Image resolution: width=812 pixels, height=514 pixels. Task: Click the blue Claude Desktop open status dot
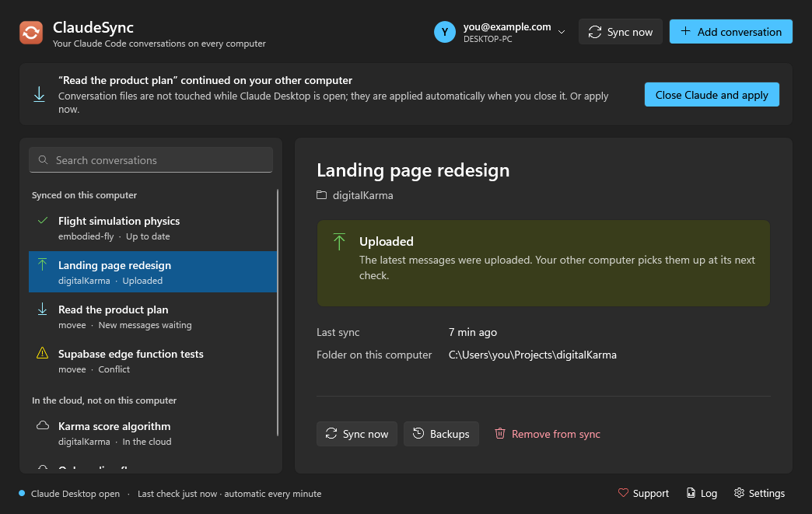coord(22,493)
